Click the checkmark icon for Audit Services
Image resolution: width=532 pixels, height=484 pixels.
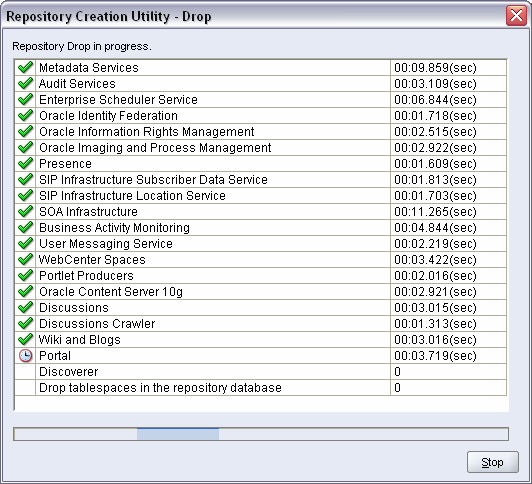click(x=25, y=83)
